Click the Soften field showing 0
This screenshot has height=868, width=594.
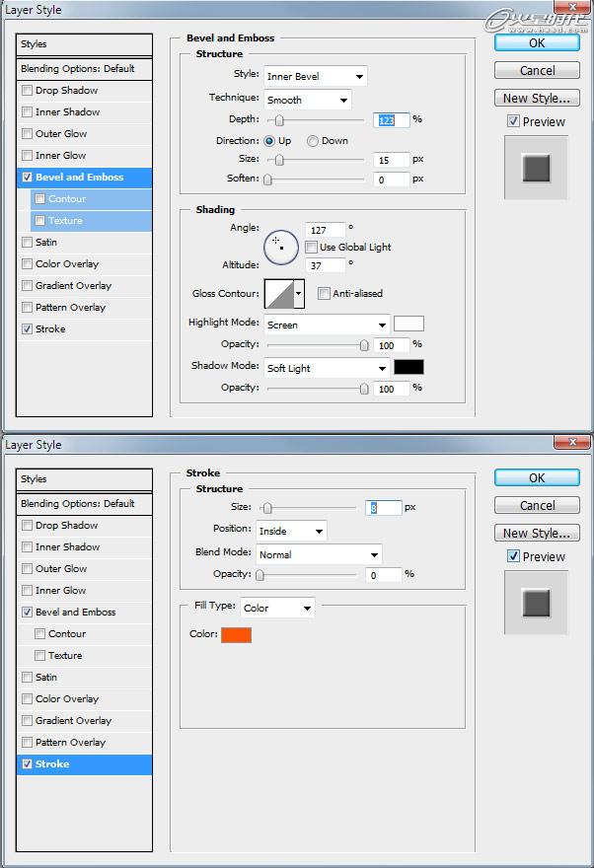tap(392, 180)
